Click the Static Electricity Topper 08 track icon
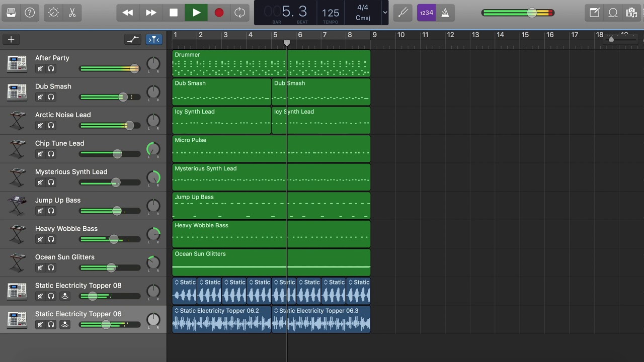Screen dimensions: 644x362 pyautogui.click(x=17, y=291)
